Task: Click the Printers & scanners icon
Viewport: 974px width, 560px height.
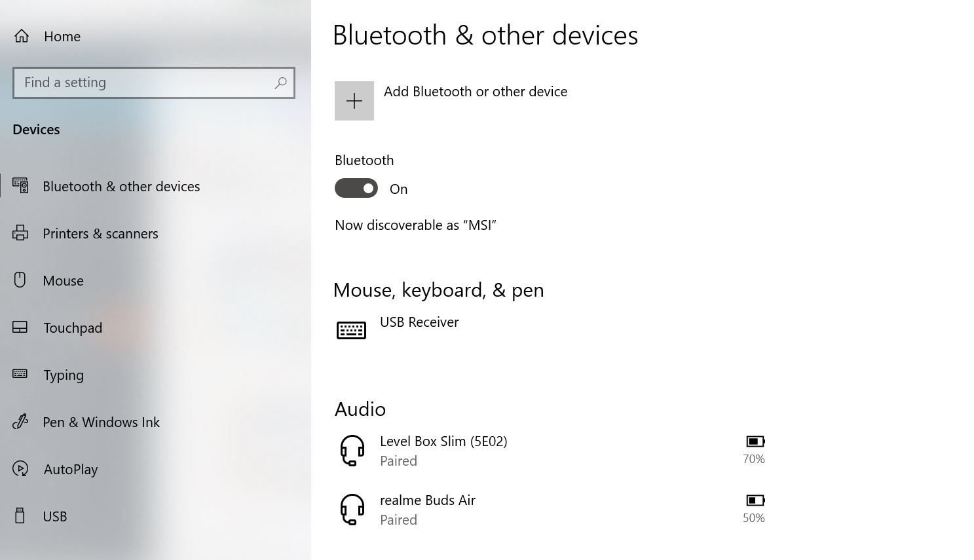Action: tap(20, 233)
